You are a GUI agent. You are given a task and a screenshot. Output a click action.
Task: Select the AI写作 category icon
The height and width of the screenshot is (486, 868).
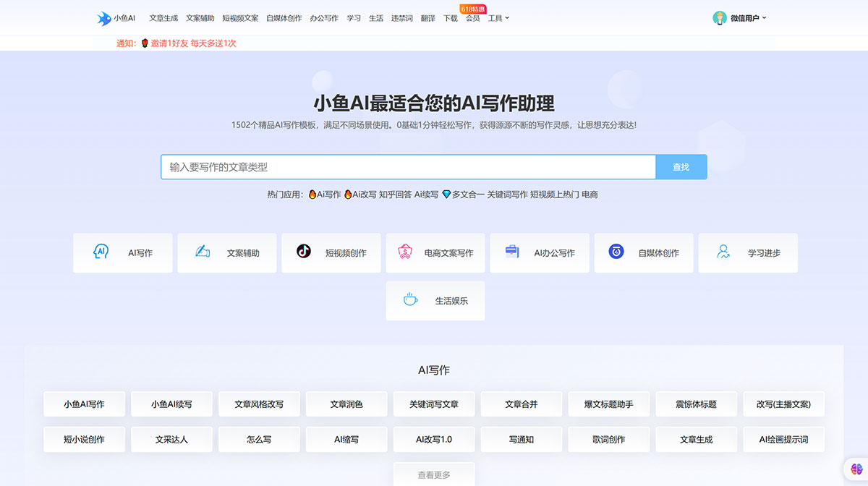(x=101, y=253)
